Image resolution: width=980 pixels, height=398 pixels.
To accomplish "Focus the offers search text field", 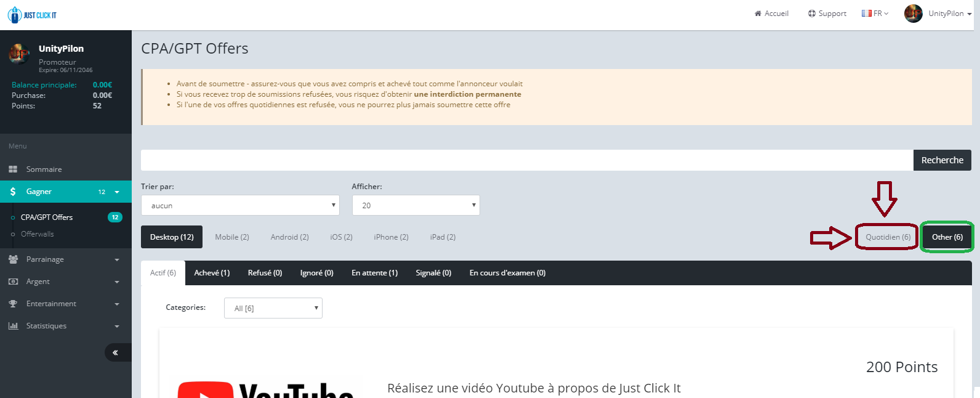I will pos(526,160).
